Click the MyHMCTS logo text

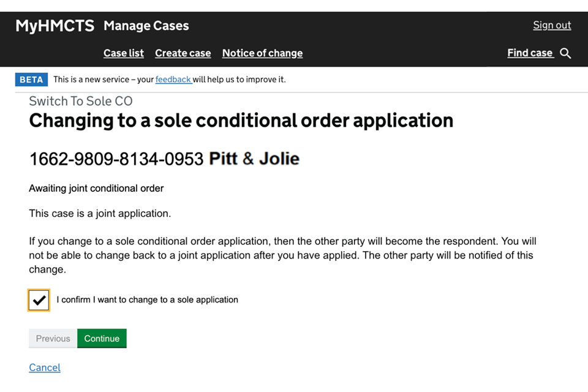pyautogui.click(x=55, y=26)
